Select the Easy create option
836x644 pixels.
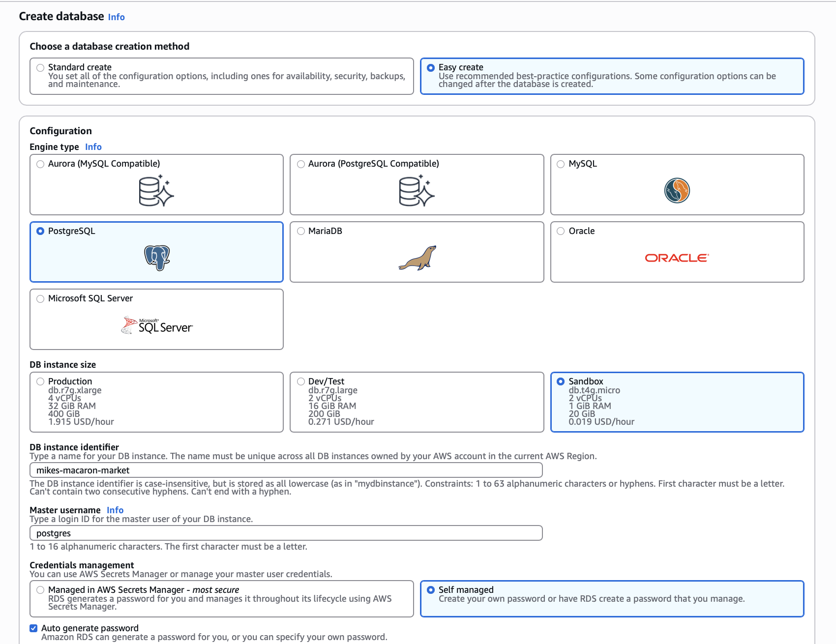[431, 68]
